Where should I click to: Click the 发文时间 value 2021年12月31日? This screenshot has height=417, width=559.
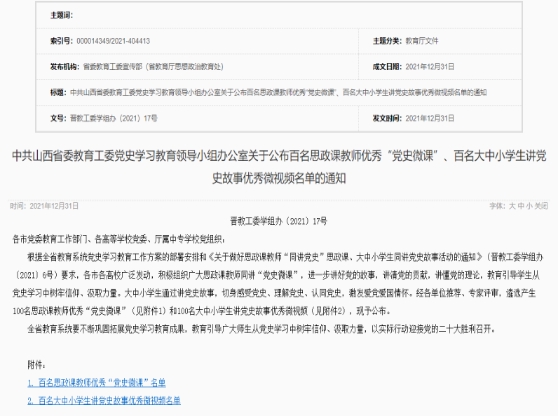[x=430, y=118]
